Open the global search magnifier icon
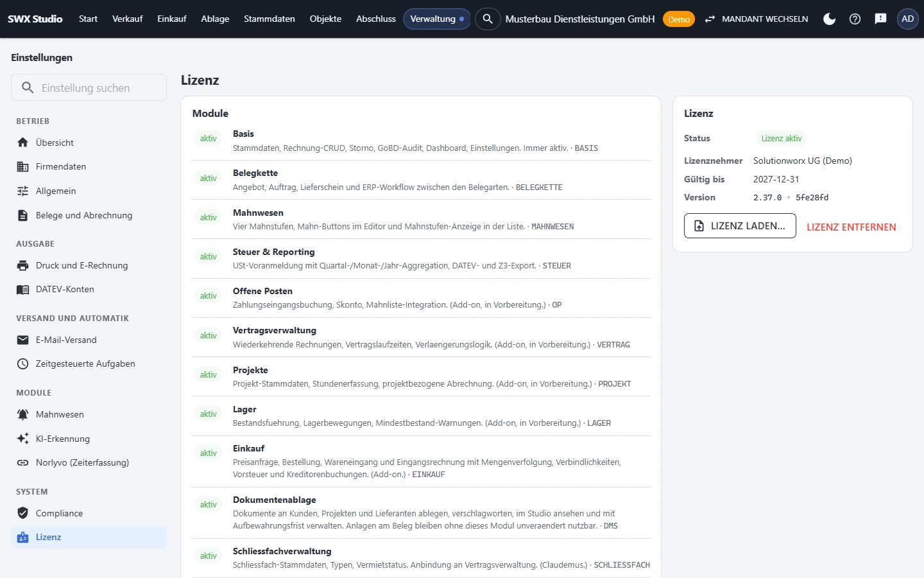 [488, 19]
